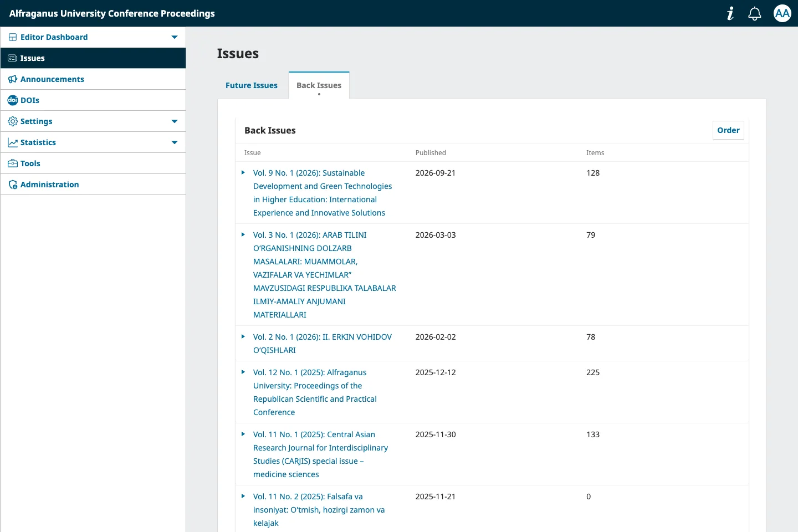Open Statistics in the sidebar
Screen dimensions: 798x532
(38, 142)
